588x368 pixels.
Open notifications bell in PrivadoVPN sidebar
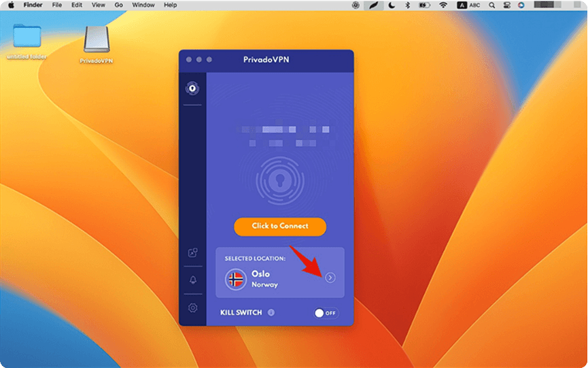pyautogui.click(x=193, y=280)
